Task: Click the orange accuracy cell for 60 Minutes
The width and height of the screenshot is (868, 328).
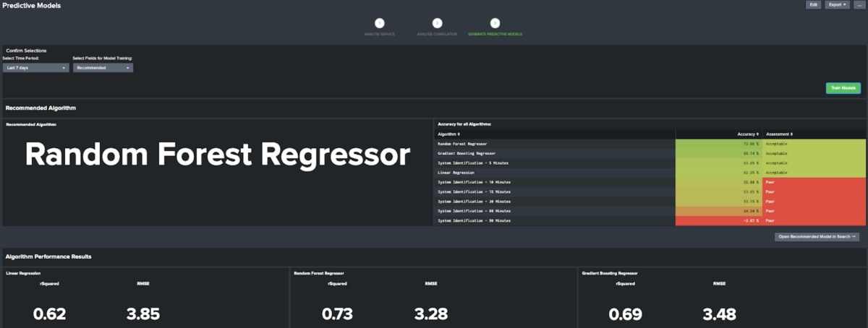Action: 719,211
